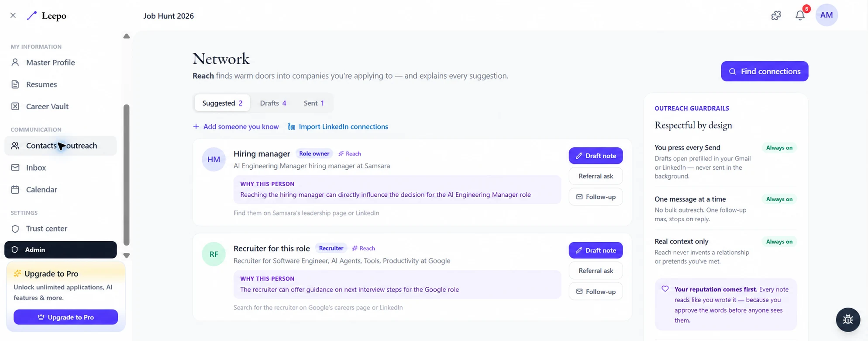Click the HM avatar for Hiring manager
Viewport: 868px width, 341px height.
click(x=214, y=160)
